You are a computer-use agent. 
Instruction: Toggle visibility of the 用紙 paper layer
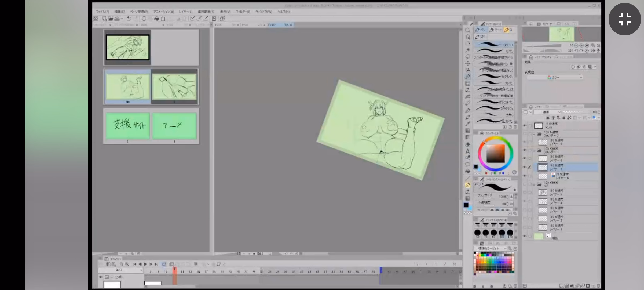tap(525, 236)
